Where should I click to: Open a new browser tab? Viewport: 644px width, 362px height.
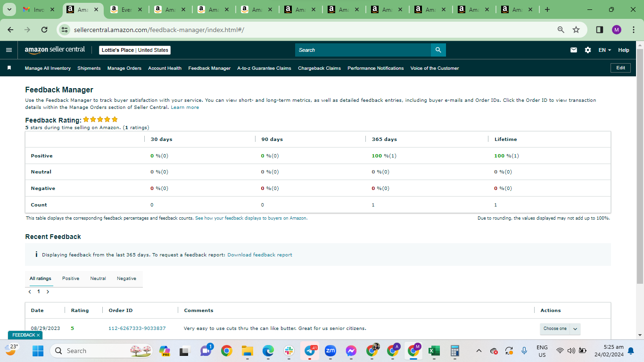coord(547,9)
